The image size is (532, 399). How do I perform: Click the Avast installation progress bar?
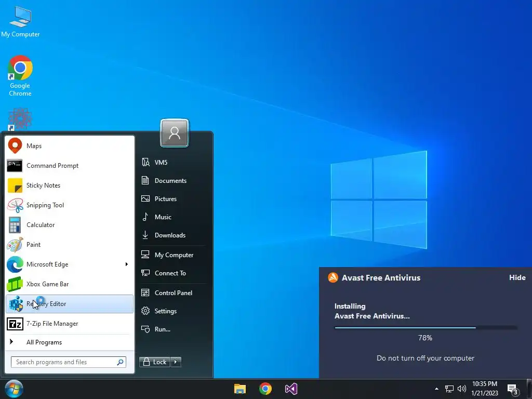pyautogui.click(x=425, y=328)
